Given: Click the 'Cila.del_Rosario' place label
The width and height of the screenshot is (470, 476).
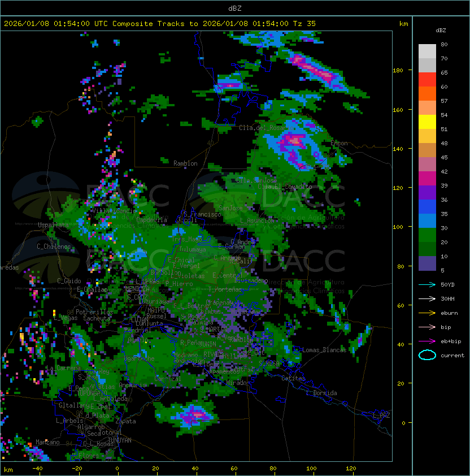Looking at the screenshot, I should pos(267,128).
